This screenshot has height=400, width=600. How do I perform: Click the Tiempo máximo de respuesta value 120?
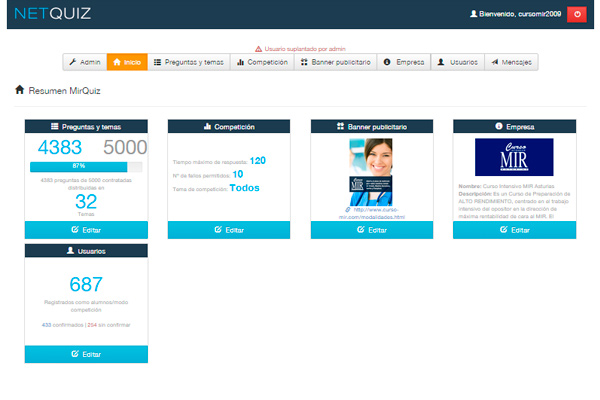coord(258,160)
